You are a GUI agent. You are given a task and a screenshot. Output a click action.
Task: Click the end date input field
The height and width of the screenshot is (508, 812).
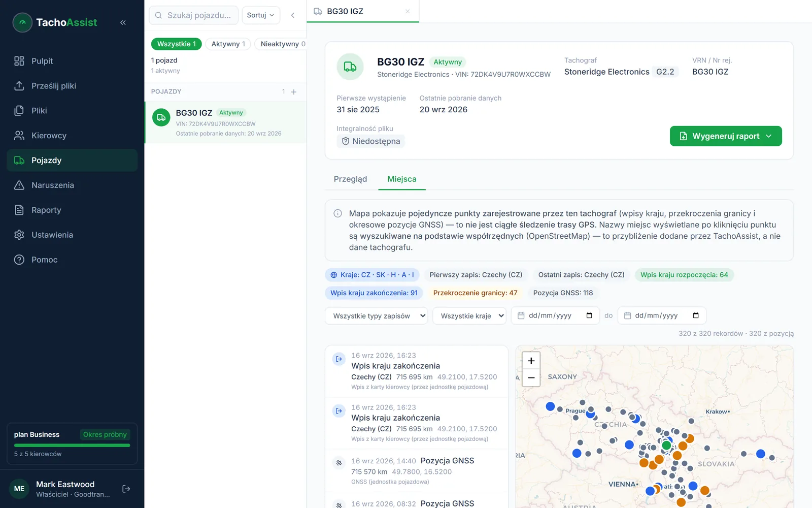(662, 316)
